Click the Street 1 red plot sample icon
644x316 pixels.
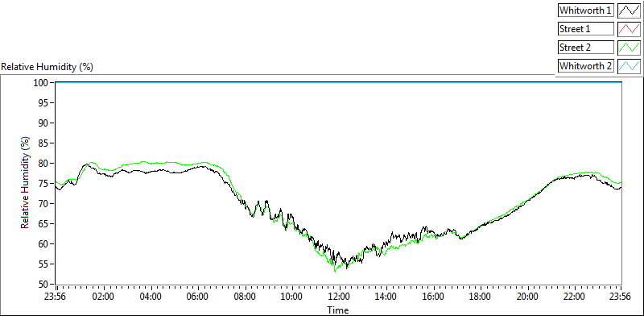coord(629,29)
